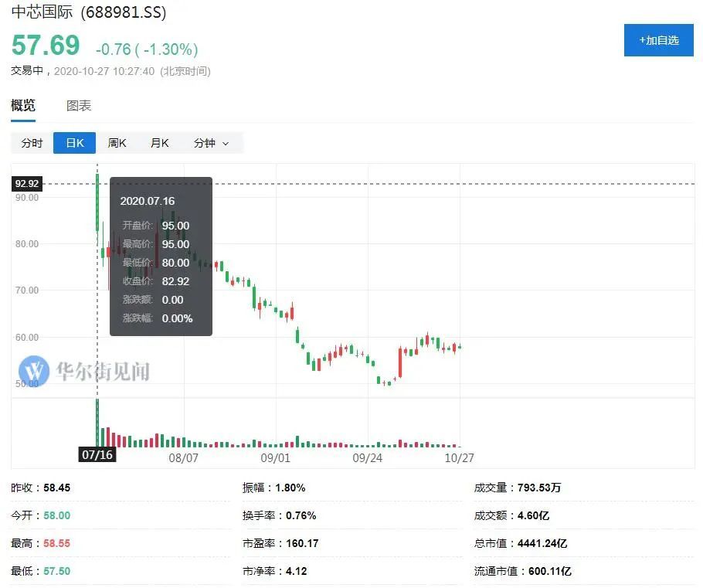Select the 分时 chart mode
The image size is (703, 588).
point(32,143)
